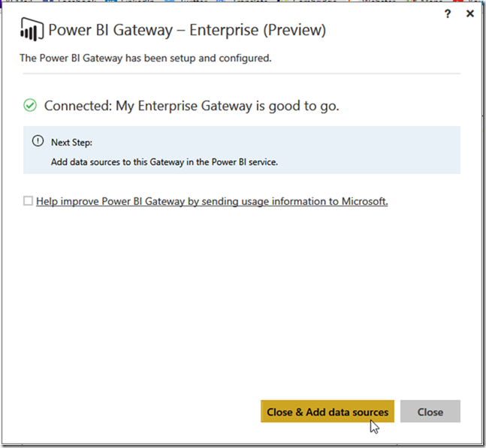Open the usage information link to Microsoft
This screenshot has height=448, width=486.
[x=212, y=202]
